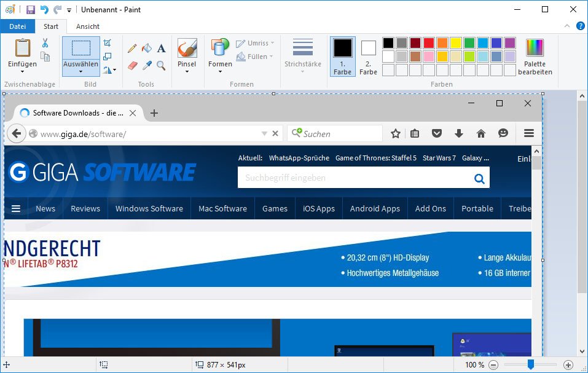
Task: Open the rotate or flip dropdown
Action: tap(109, 70)
